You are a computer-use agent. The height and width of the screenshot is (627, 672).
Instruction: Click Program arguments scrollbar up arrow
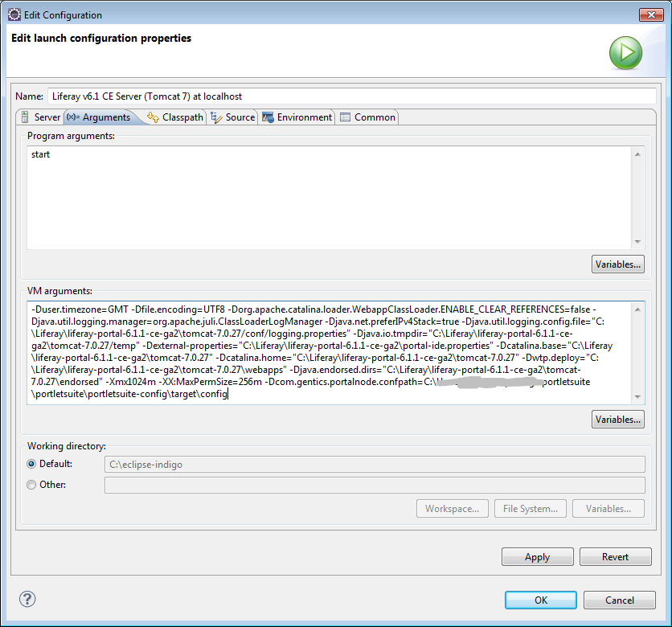tap(637, 154)
